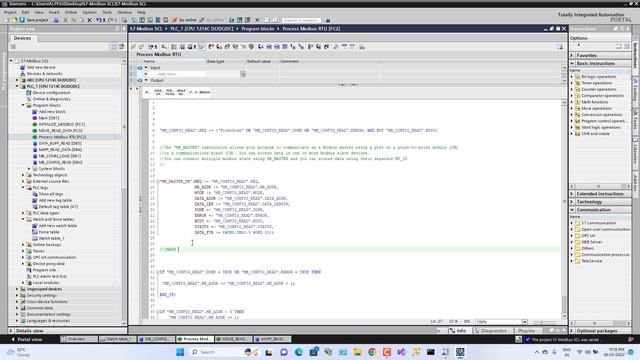
Task: Select the Devices tab in project tree
Action: [x=22, y=38]
